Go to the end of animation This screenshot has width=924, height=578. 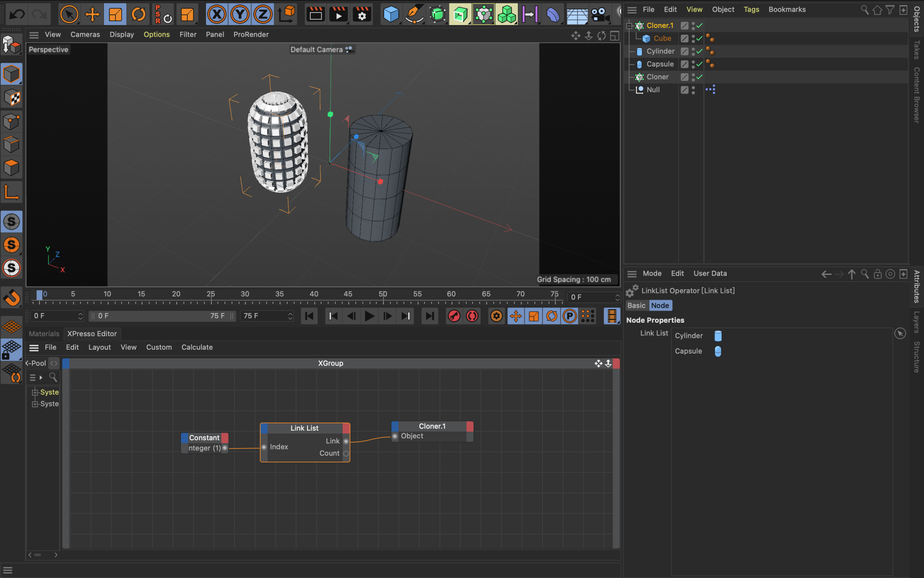click(429, 316)
